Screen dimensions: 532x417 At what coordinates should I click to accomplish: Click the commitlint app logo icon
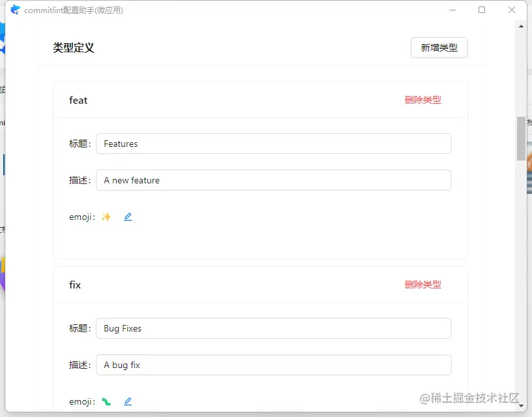click(x=15, y=10)
